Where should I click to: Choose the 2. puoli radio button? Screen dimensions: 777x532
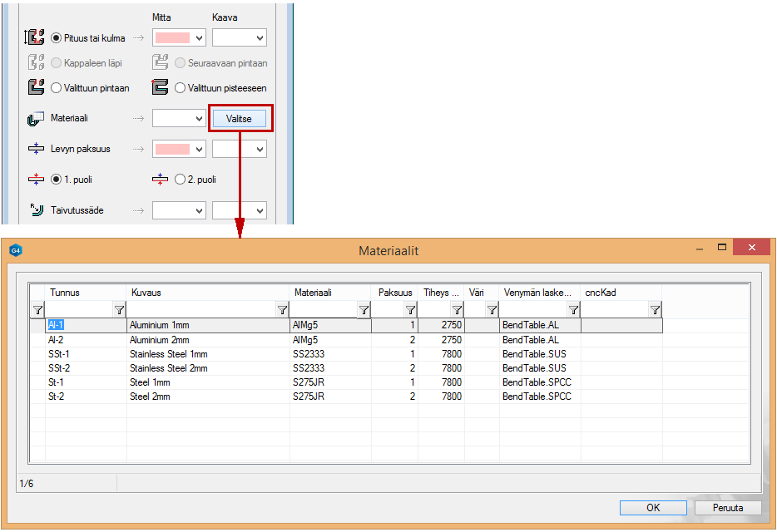click(181, 179)
